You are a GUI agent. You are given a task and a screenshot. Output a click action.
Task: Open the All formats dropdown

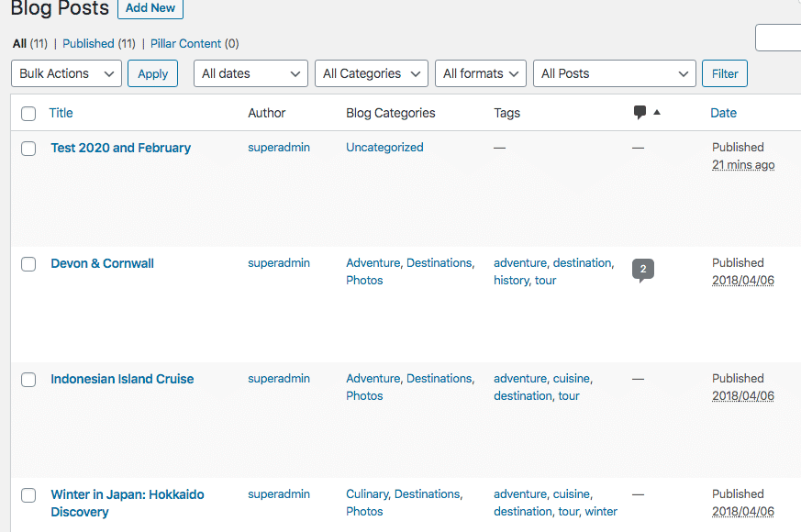coord(480,72)
